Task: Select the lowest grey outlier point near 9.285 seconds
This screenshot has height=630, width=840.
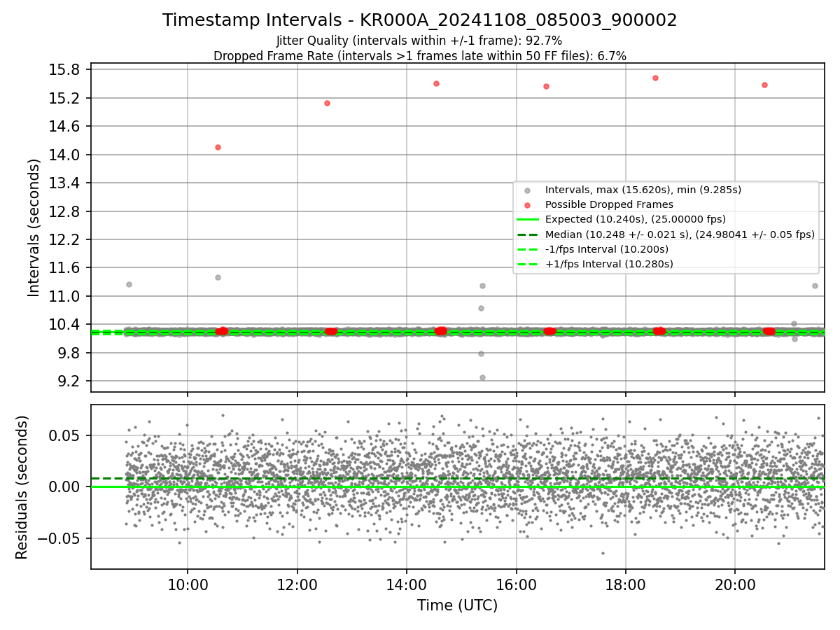Action: click(x=482, y=377)
